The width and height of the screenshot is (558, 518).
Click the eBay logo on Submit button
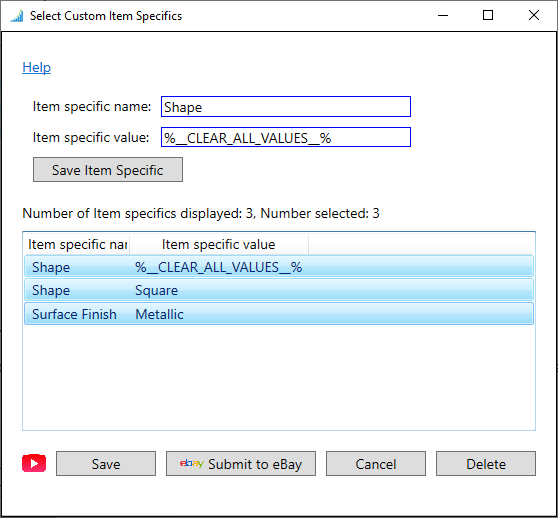191,463
